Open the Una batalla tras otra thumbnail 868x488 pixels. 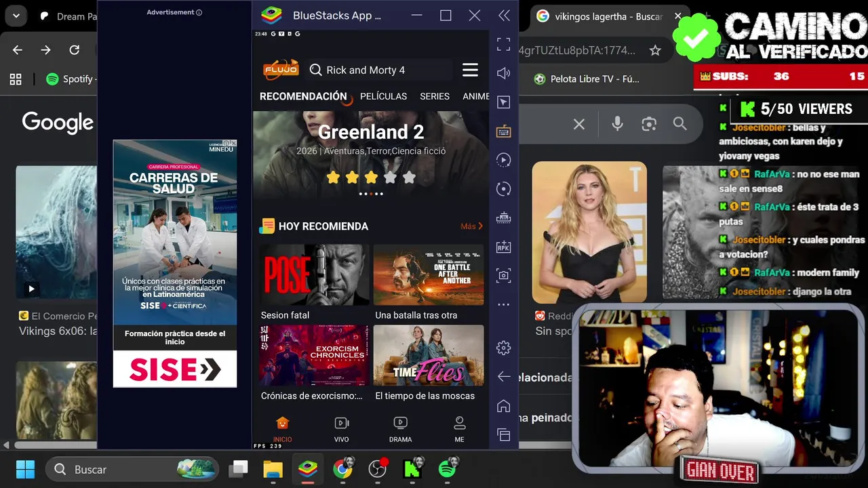[x=429, y=275]
